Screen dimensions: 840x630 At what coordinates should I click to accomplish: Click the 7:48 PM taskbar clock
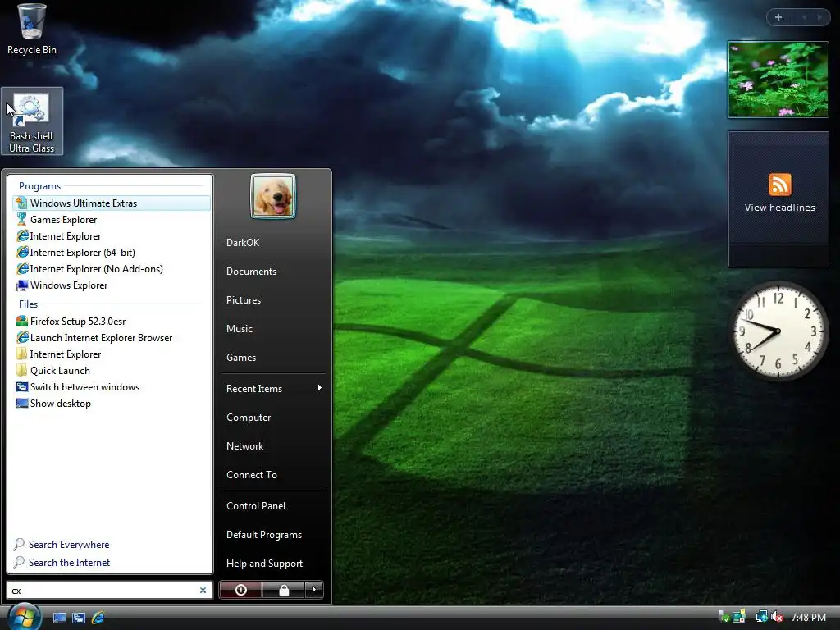click(808, 618)
